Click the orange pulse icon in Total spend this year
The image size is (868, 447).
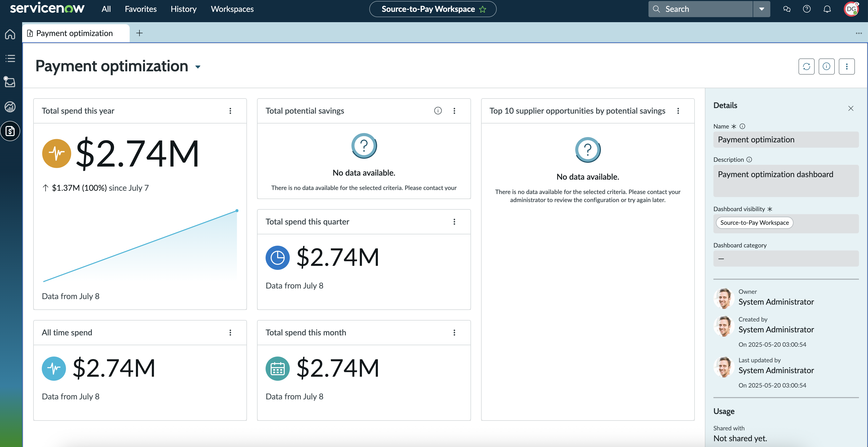point(57,153)
